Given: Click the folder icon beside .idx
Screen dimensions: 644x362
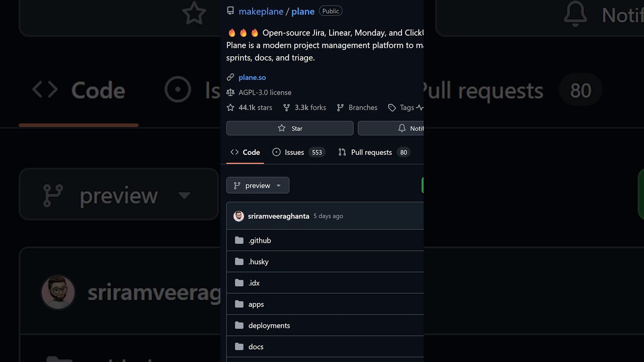Looking at the screenshot, I should [239, 283].
